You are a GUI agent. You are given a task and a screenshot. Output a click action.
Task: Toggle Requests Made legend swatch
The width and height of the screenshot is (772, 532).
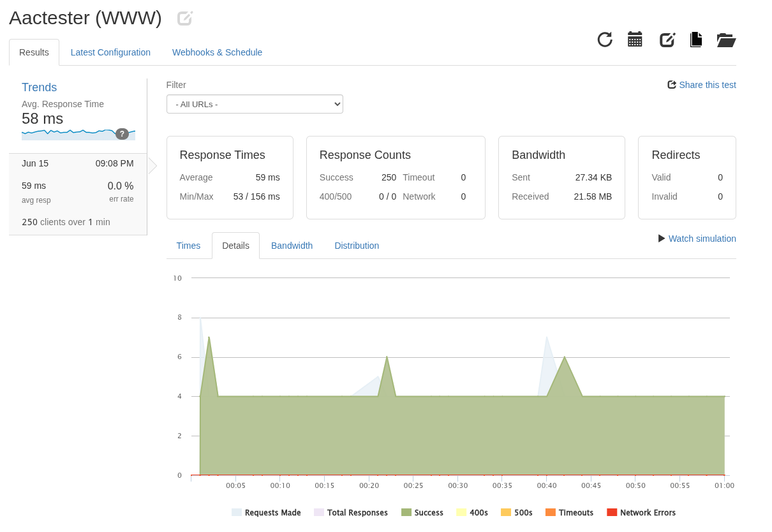(237, 512)
